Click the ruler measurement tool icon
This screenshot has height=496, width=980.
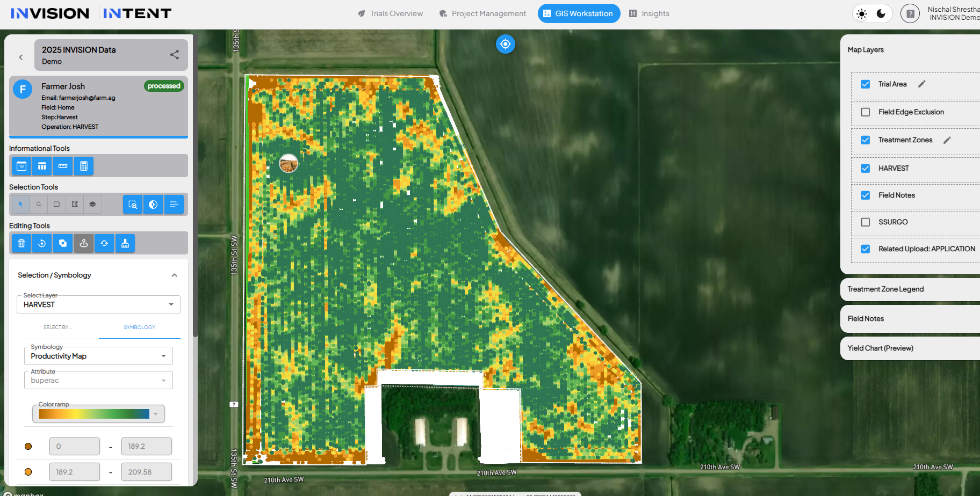[x=63, y=166]
